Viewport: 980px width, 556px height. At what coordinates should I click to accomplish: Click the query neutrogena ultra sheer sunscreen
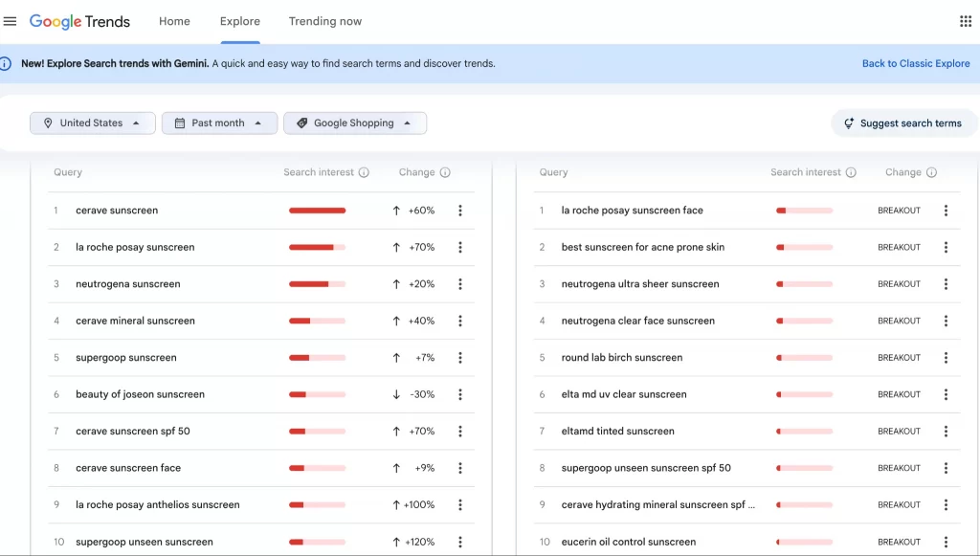tap(640, 284)
